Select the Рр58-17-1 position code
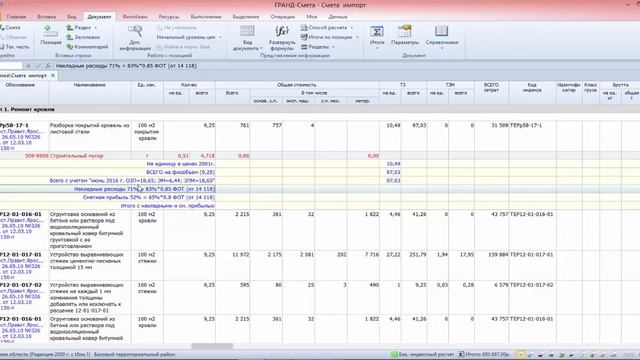The image size is (640, 360). (x=15, y=125)
